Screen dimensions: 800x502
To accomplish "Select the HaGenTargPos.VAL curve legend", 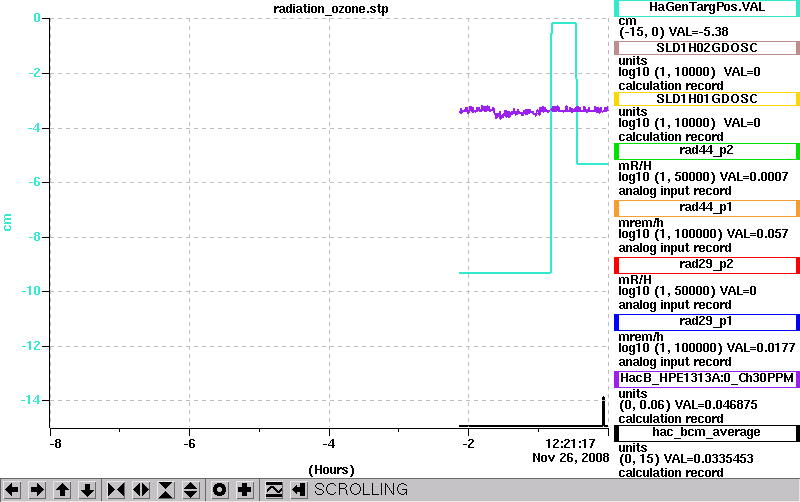I will coord(707,8).
